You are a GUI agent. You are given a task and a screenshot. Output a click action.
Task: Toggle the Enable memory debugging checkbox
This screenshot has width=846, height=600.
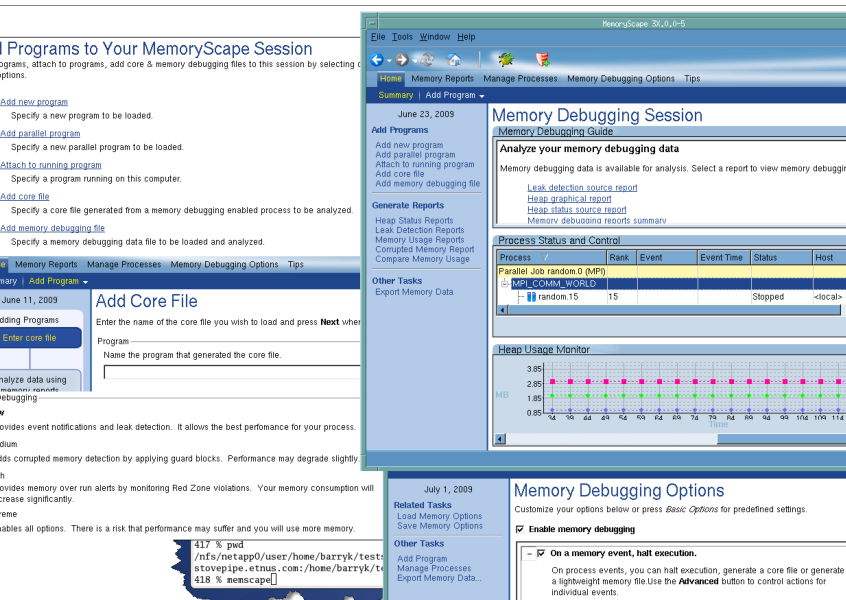(520, 529)
